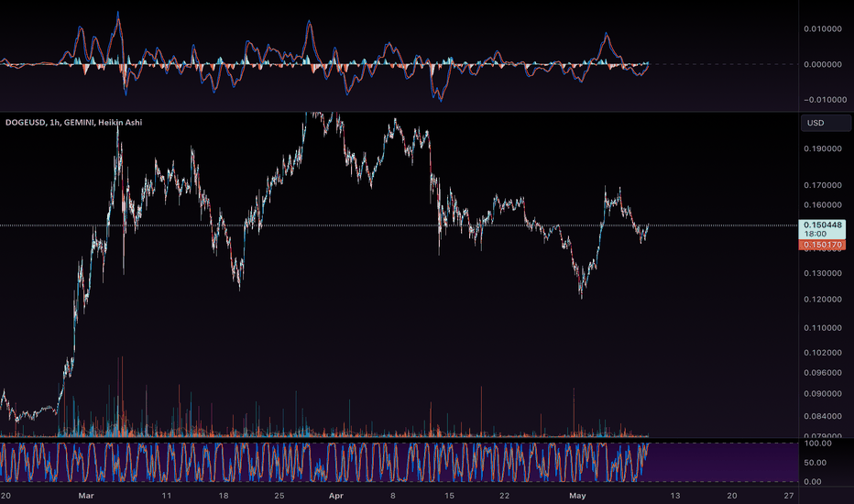Select the 0.160000 price axis label
854x504 pixels.
[823, 205]
